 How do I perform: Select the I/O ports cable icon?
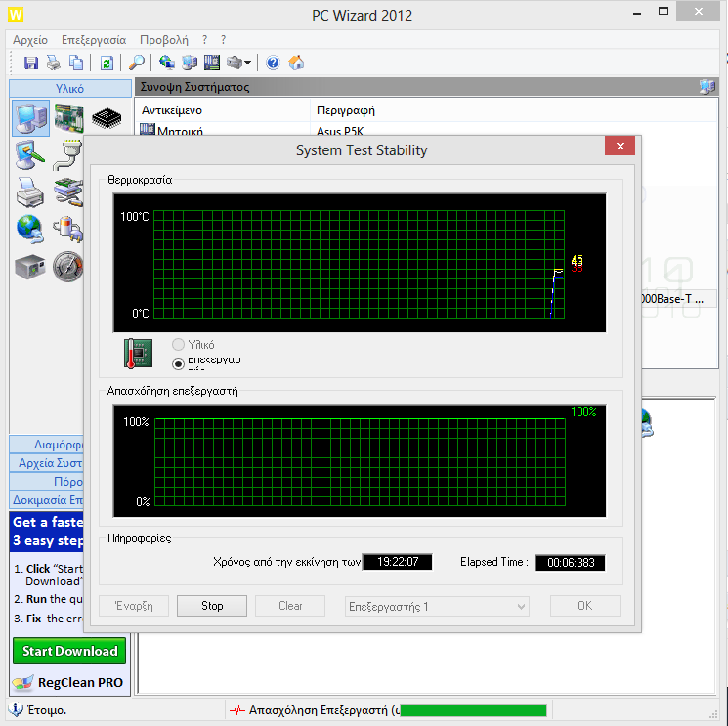coord(68,155)
